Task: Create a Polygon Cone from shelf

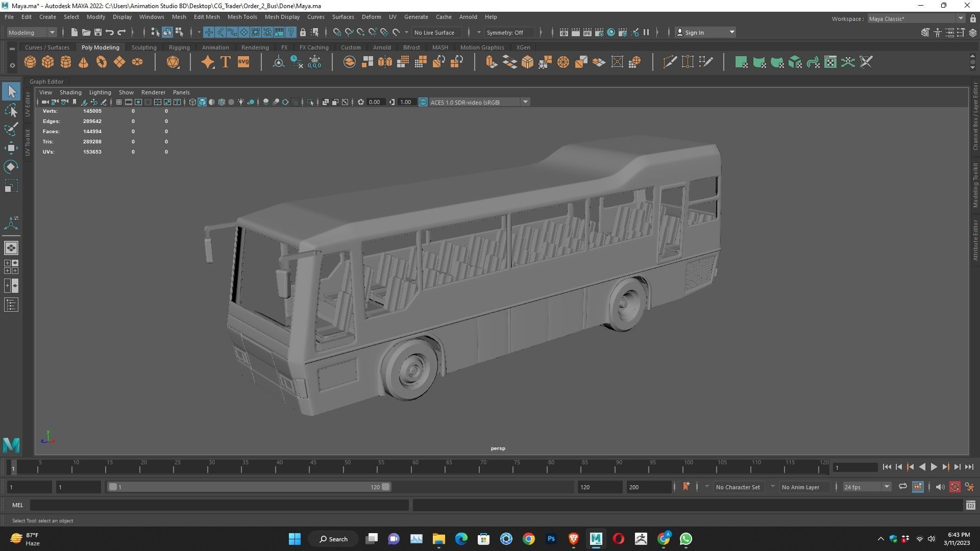Action: click(84, 62)
